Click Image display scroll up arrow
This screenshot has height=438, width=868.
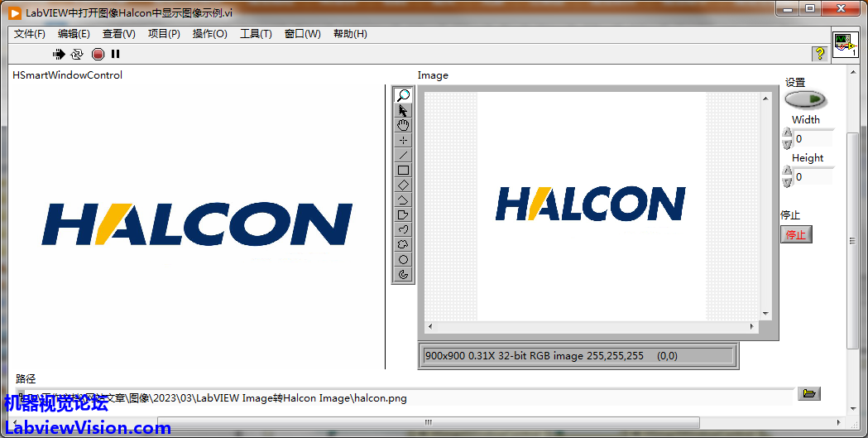pyautogui.click(x=765, y=98)
